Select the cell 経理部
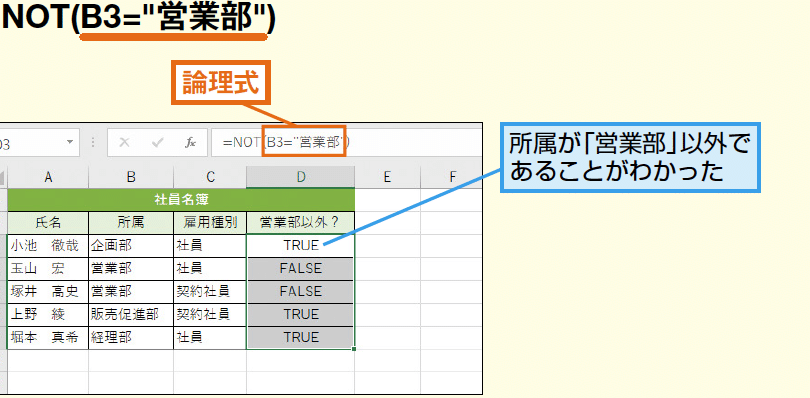Viewport: 810px width, 398px height. tap(131, 338)
